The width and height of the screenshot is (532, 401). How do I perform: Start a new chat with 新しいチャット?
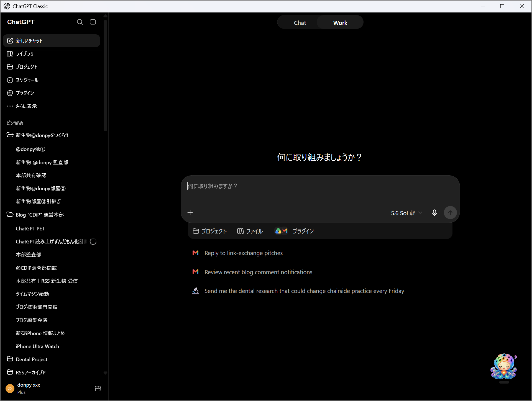[x=51, y=41]
